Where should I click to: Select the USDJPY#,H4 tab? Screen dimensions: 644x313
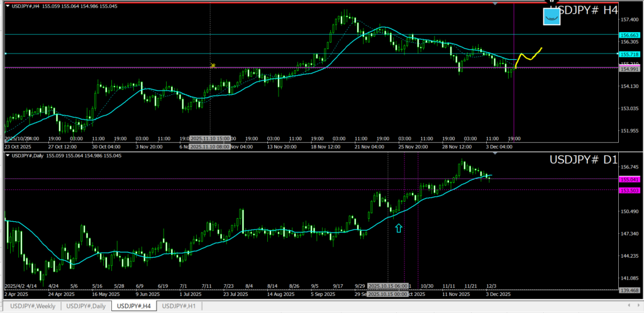pyautogui.click(x=134, y=306)
